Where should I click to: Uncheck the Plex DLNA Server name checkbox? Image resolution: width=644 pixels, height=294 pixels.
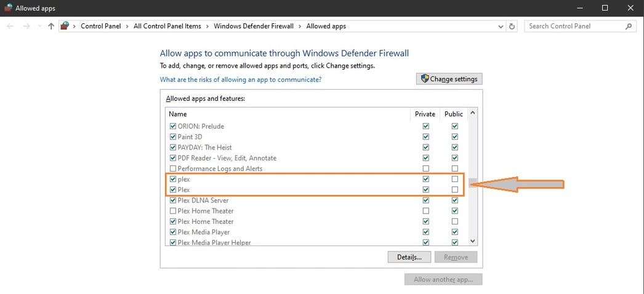173,201
